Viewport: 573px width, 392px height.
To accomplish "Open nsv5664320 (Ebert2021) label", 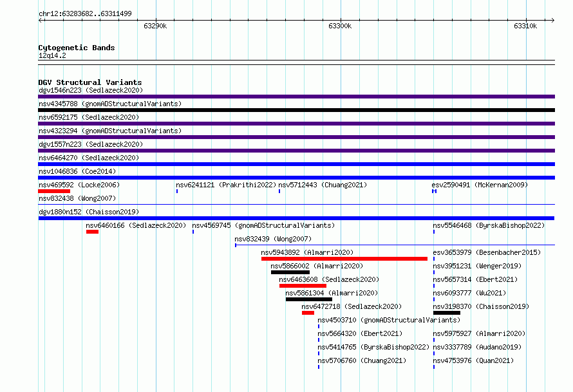I will [x=360, y=333].
